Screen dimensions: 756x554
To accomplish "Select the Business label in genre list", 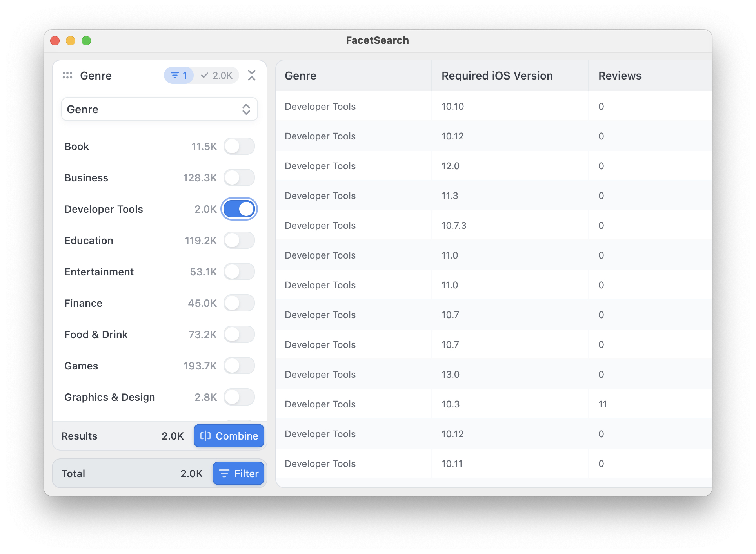I will coord(86,178).
